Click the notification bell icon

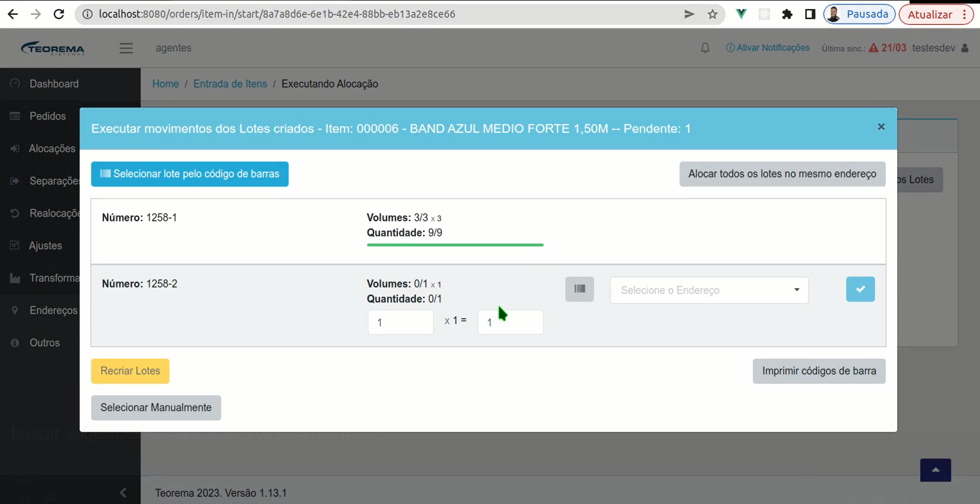[705, 48]
